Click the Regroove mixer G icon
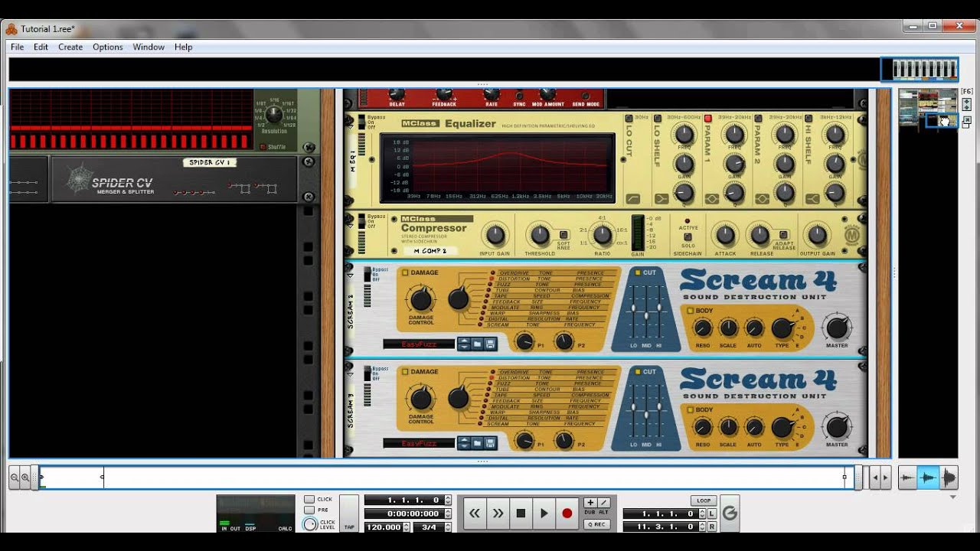Screen dimensions: 980x551 click(x=730, y=514)
